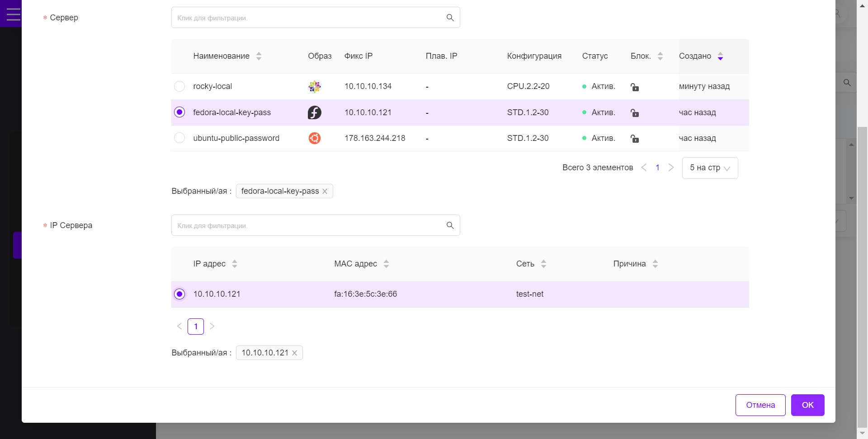Sort servers by Блок. column
Image resolution: width=868 pixels, height=439 pixels.
(660, 56)
